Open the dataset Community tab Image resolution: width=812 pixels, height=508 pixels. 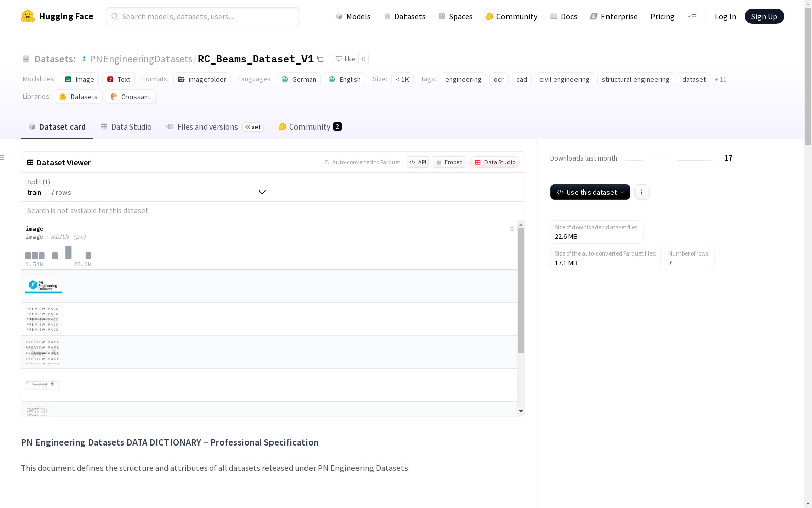[x=310, y=127]
